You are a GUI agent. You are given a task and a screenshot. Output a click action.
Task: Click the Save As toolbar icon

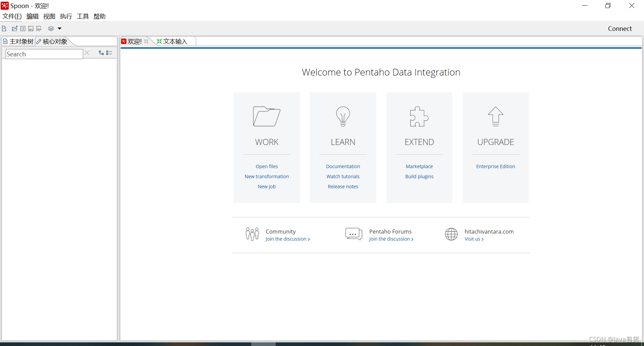tap(39, 29)
